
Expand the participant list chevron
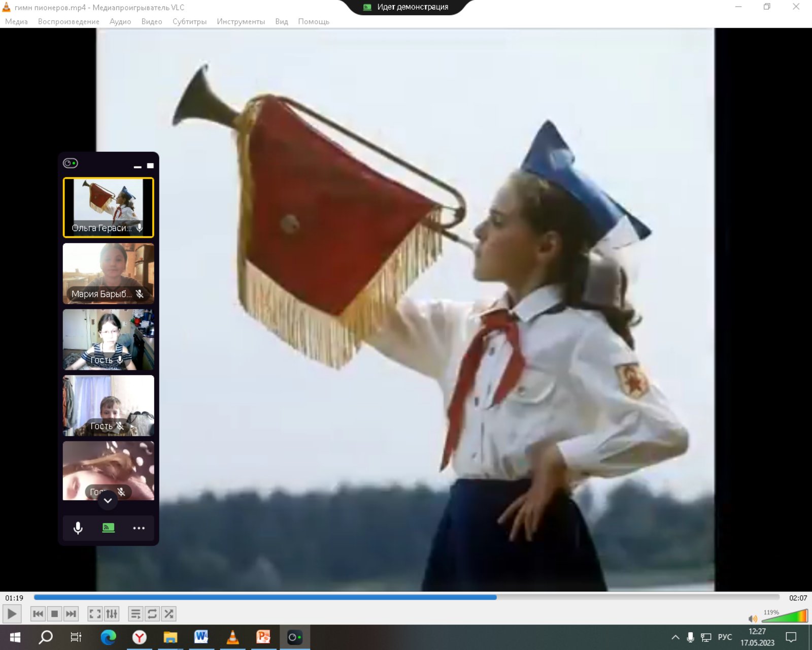point(108,501)
